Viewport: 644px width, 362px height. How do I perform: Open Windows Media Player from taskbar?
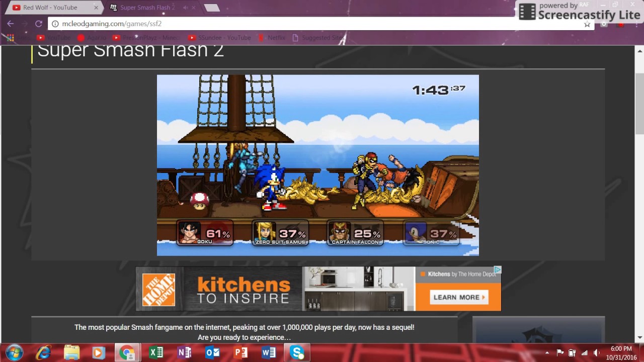tap(98, 352)
